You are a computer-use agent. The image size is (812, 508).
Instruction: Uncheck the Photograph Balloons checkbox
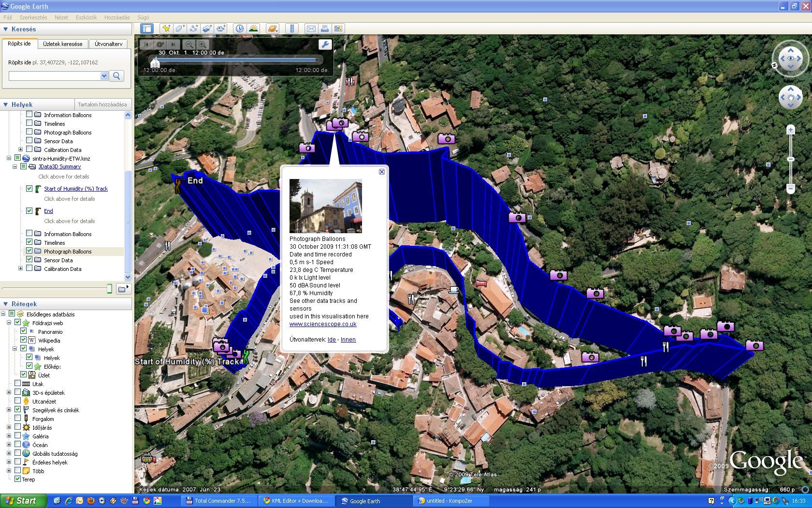click(x=29, y=251)
